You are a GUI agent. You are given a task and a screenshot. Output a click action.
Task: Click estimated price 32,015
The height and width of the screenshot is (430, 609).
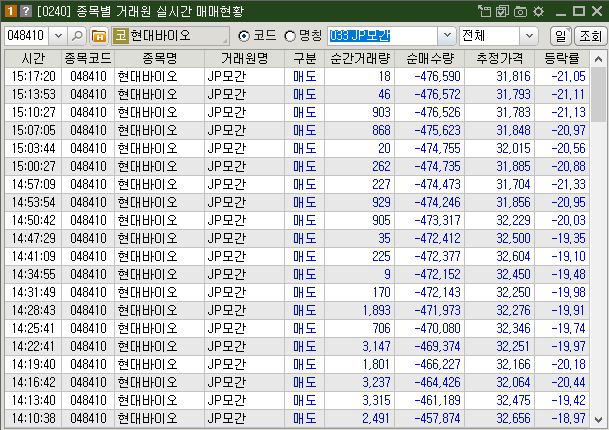click(x=513, y=148)
